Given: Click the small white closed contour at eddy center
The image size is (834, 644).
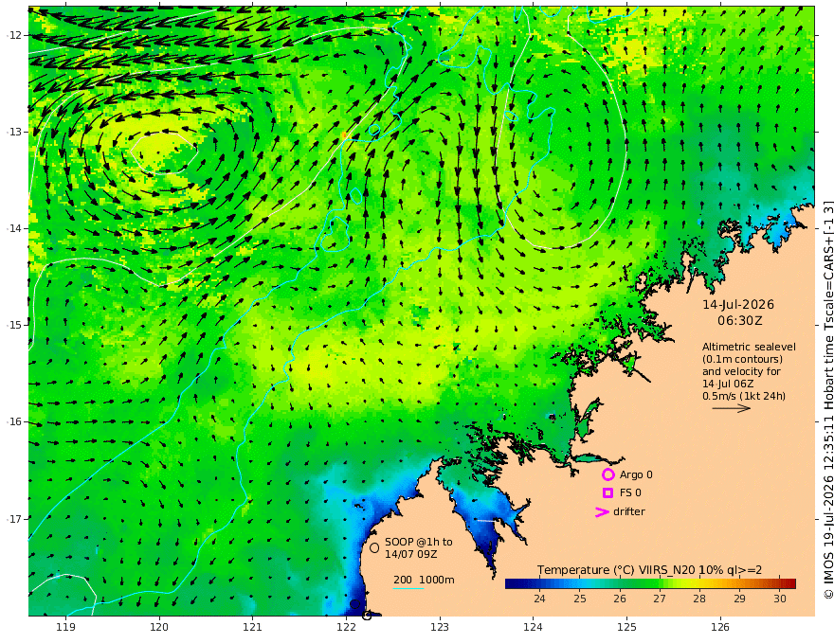Looking at the screenshot, I should (x=164, y=152).
